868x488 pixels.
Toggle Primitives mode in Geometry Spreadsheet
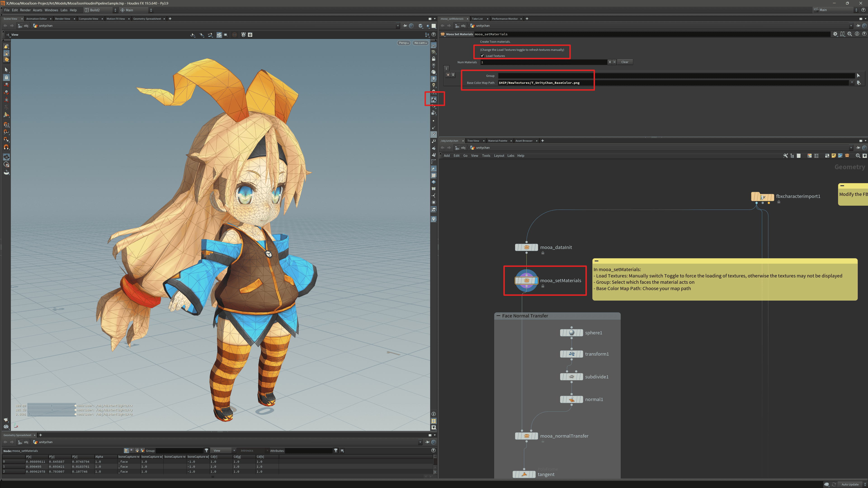point(137,451)
